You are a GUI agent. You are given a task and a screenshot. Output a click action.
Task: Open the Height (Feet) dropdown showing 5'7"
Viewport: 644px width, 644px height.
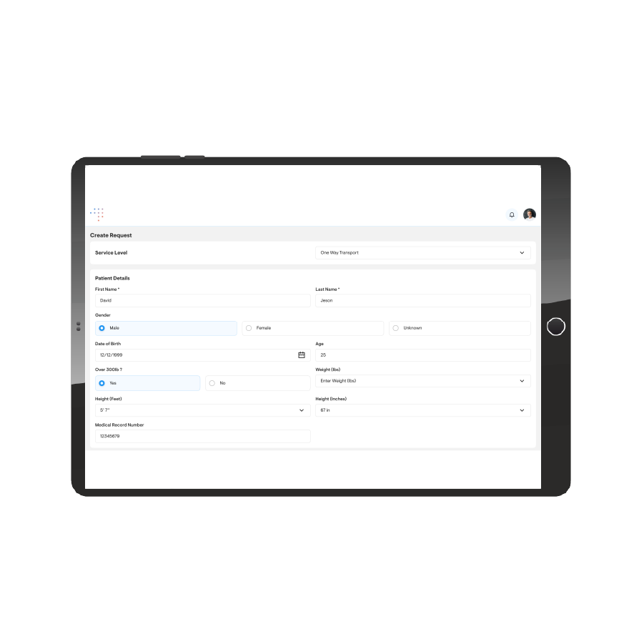click(202, 410)
